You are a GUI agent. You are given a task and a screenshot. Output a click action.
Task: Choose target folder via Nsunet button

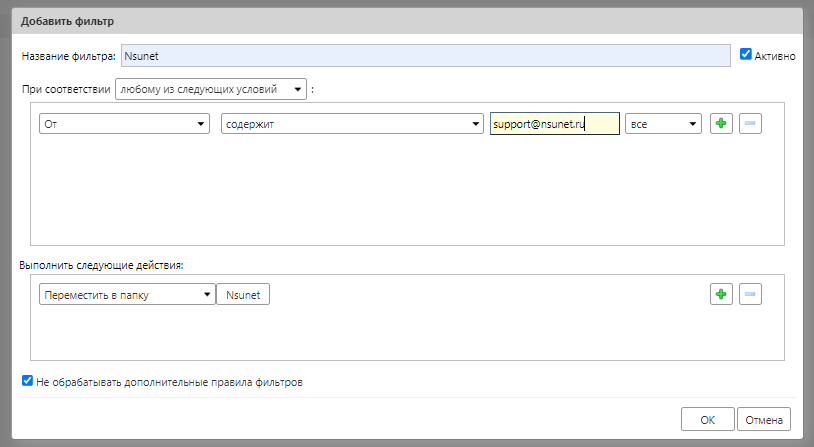[x=243, y=294]
